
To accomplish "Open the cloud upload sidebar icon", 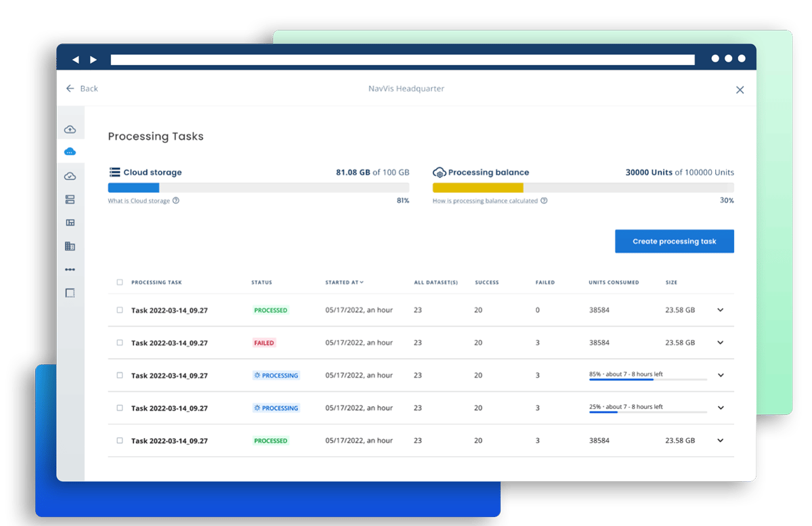I will tap(70, 129).
